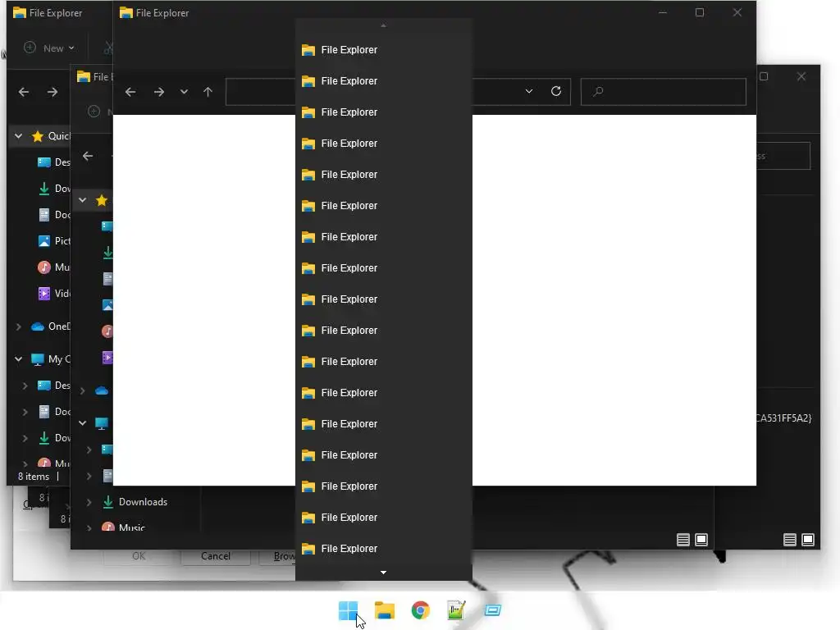Expand Downloads in the middle window tree
This screenshot has width=840, height=630.
[89, 502]
